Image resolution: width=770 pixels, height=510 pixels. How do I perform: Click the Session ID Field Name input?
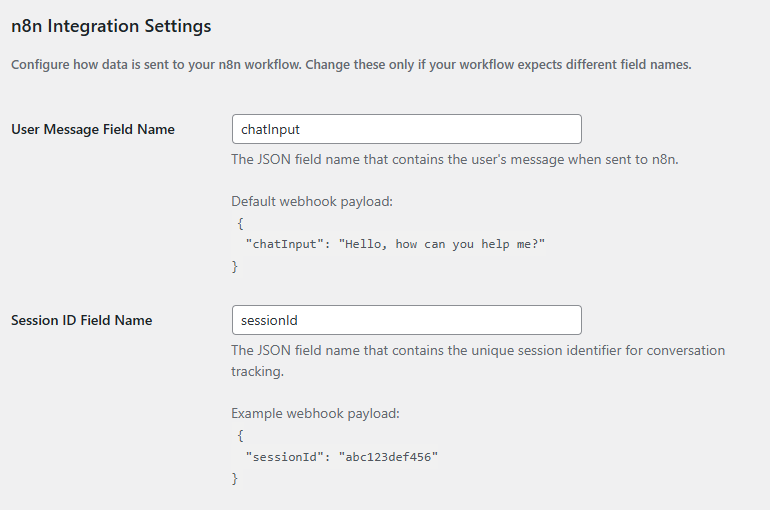407,320
